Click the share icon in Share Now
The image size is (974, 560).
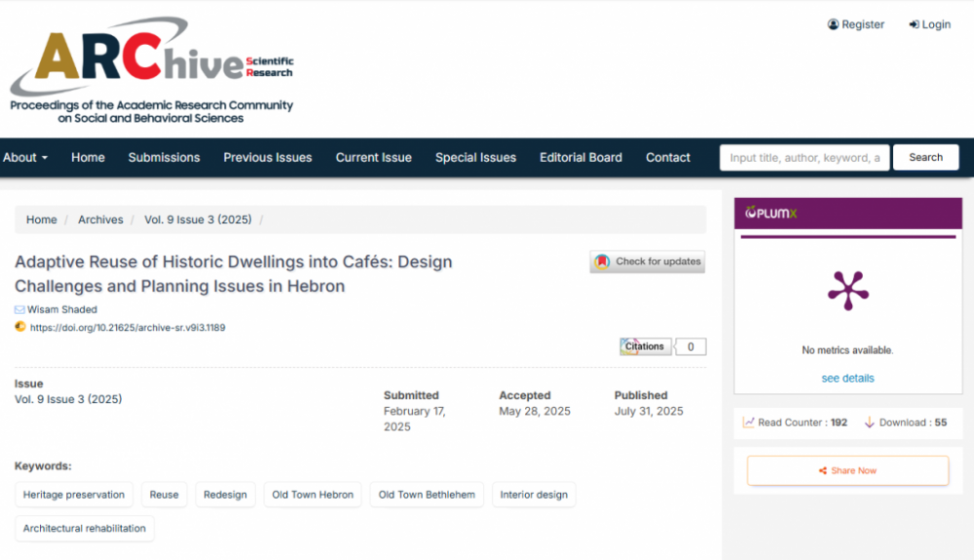[x=822, y=470]
